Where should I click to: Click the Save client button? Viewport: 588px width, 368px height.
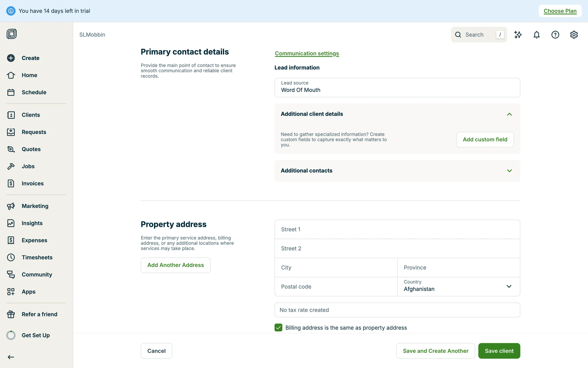pyautogui.click(x=499, y=351)
